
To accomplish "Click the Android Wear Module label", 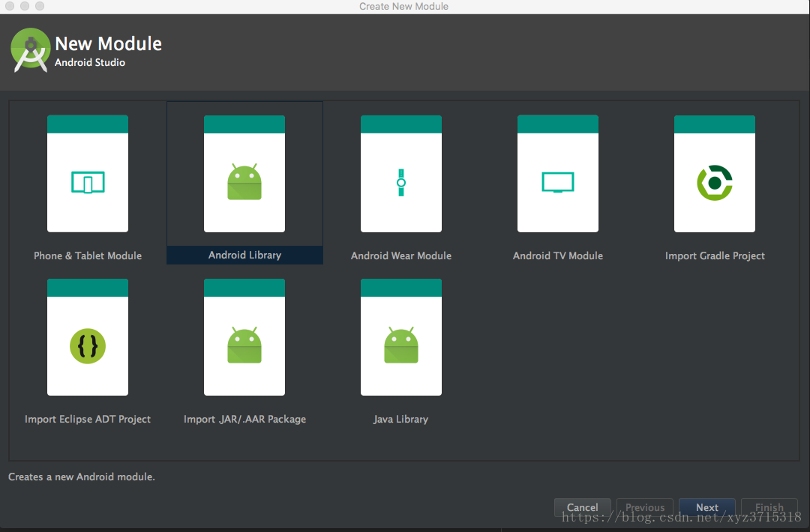I will [400, 256].
